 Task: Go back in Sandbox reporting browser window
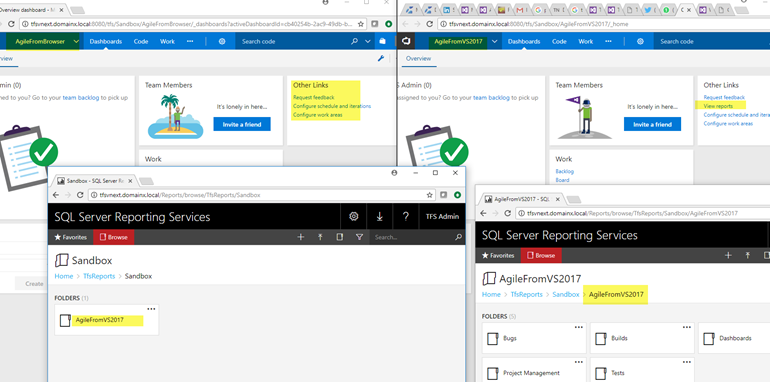[x=55, y=195]
